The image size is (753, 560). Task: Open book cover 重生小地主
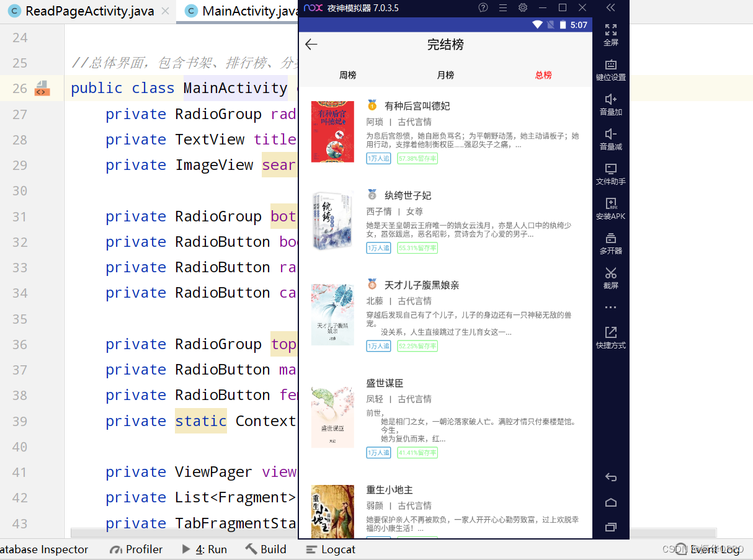tap(332, 512)
